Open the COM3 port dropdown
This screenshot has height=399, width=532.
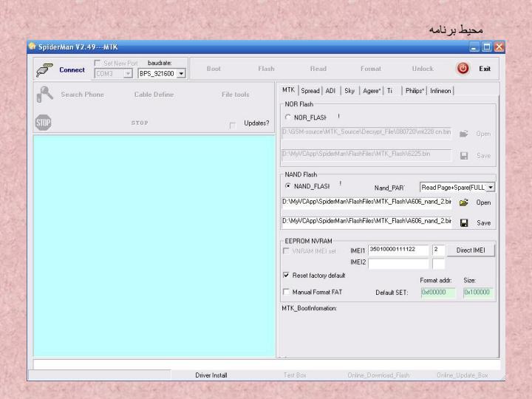click(128, 74)
